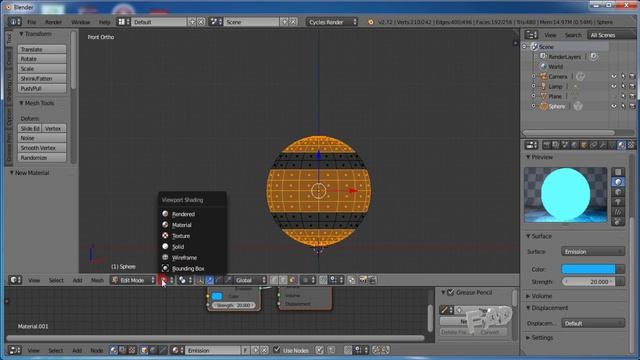
Task: Click the Randomize button
Action: (42, 158)
